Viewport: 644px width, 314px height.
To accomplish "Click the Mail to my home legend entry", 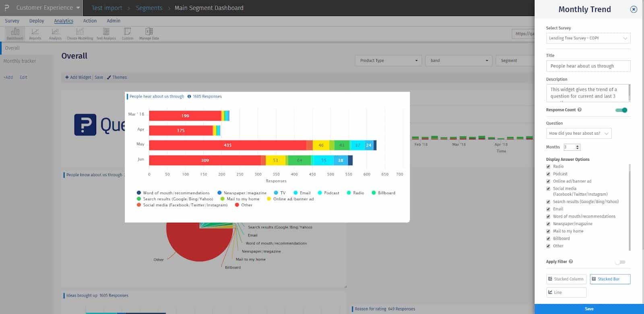I will 240,199.
